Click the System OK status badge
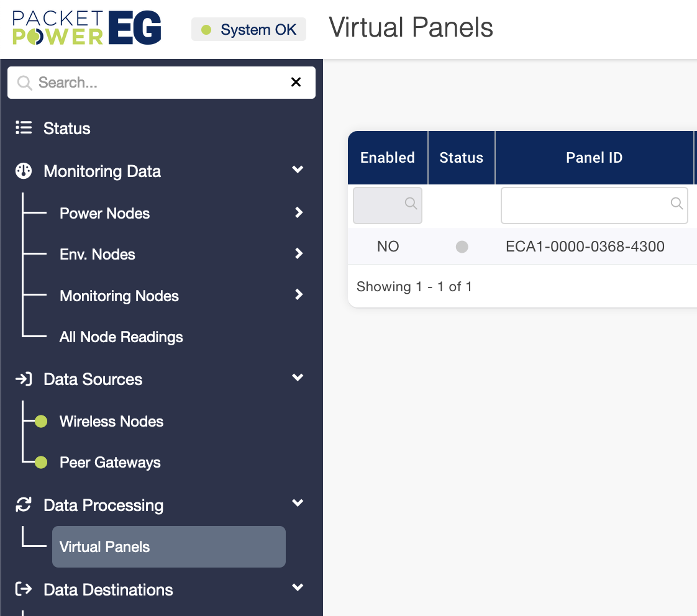The width and height of the screenshot is (697, 616). [249, 30]
